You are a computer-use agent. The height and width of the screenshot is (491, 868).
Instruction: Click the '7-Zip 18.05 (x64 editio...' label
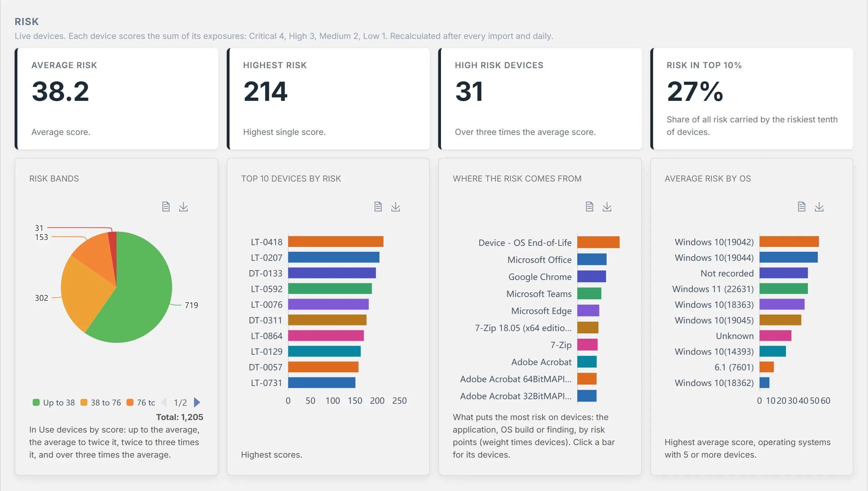[523, 328]
